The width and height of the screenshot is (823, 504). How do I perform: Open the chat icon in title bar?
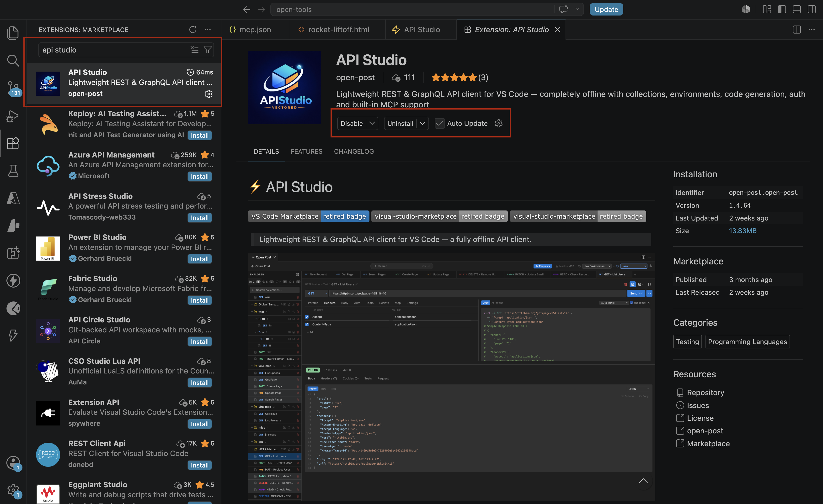click(564, 9)
